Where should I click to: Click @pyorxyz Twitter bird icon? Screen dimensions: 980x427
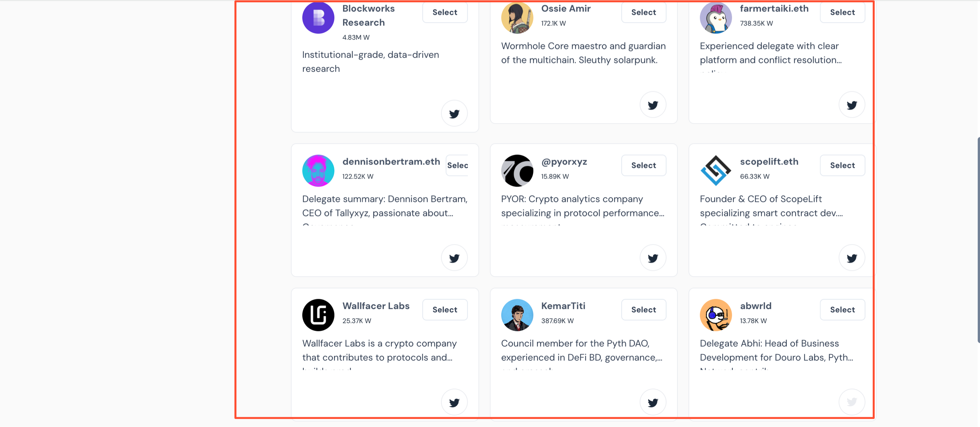point(653,258)
